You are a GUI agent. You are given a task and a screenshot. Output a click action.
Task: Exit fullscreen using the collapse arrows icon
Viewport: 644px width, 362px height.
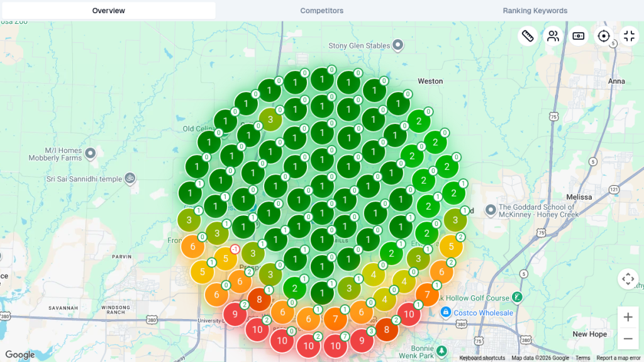coord(629,37)
